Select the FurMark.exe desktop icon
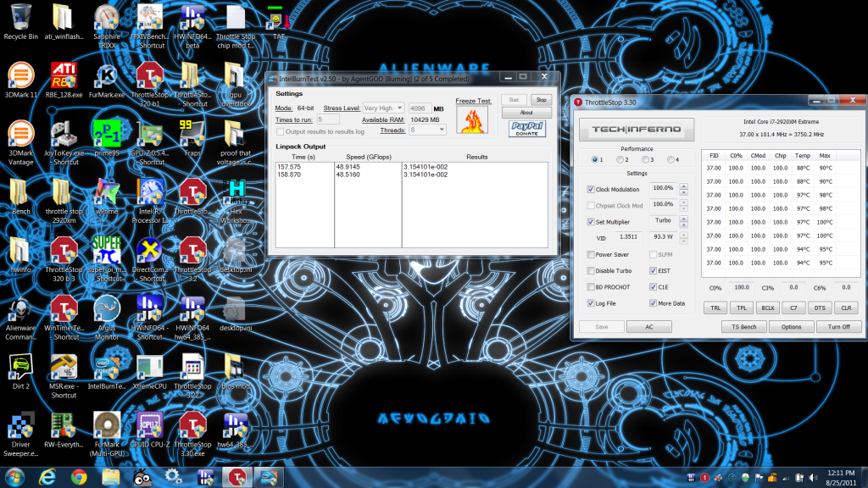 [107, 80]
